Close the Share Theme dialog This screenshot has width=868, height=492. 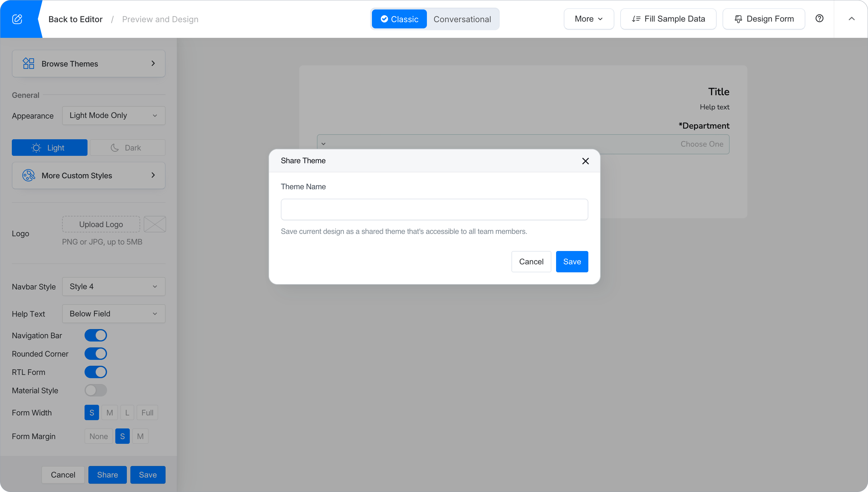point(586,161)
